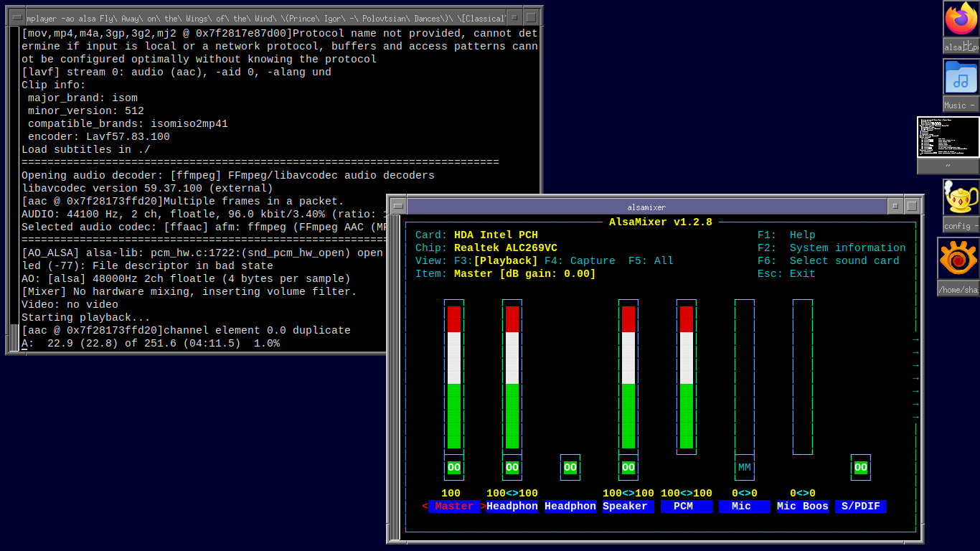Viewport: 980px width, 551px height.
Task: Click the 'Realtek ALC269VC' chip name
Action: click(506, 248)
